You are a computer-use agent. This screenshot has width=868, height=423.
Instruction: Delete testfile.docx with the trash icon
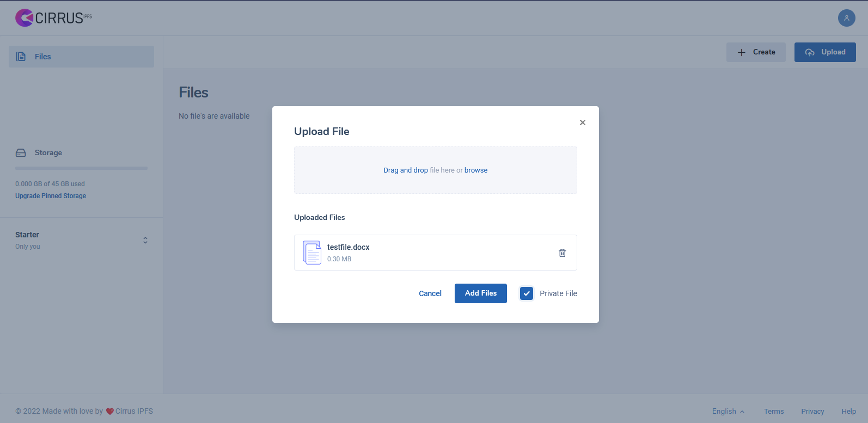click(563, 253)
